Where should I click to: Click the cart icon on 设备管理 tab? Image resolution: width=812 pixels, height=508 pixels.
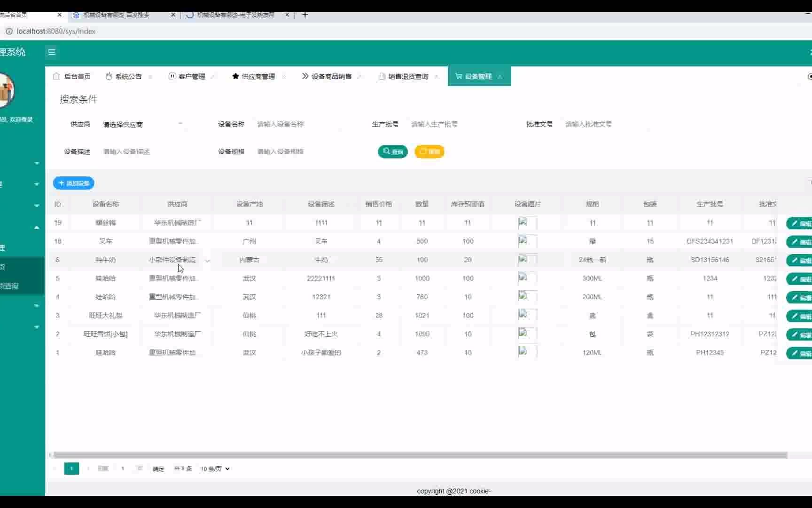459,76
